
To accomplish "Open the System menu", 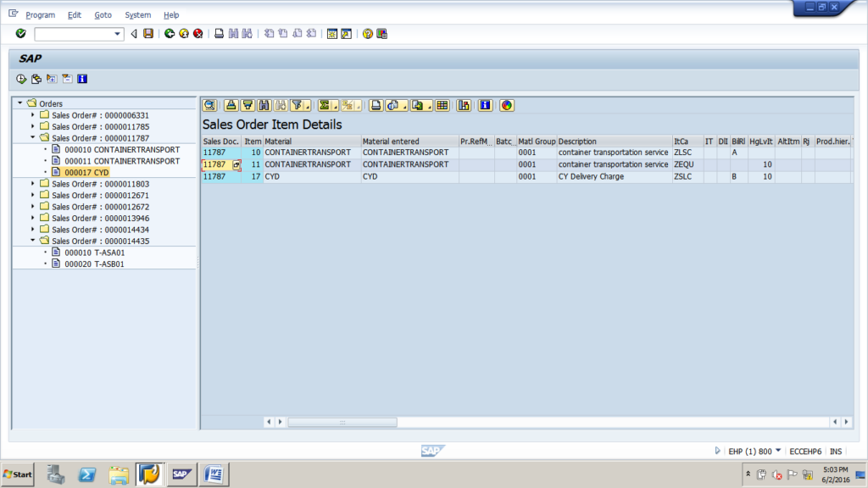I will pyautogui.click(x=137, y=14).
